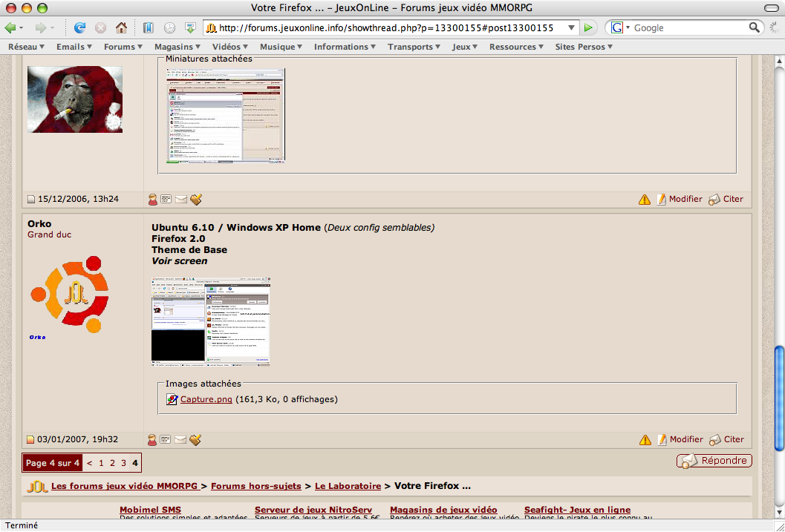This screenshot has height=532, width=785.
Task: Open the Musique bookmarks menu
Action: (281, 47)
